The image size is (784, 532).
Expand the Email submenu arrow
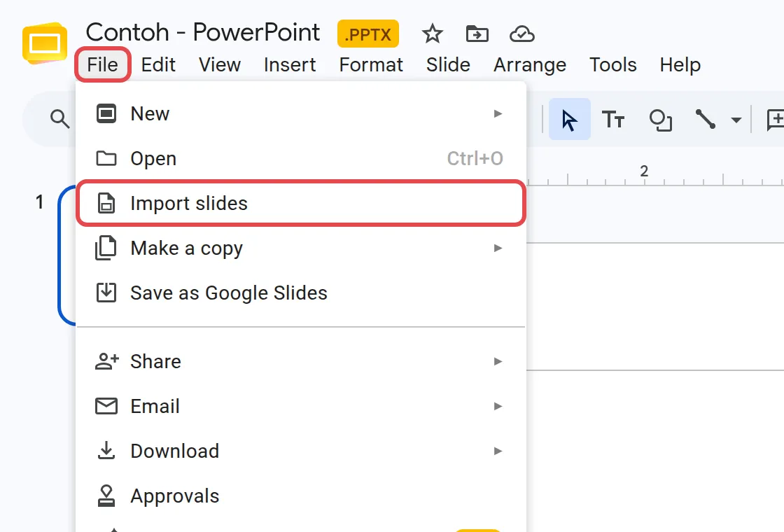pos(498,406)
